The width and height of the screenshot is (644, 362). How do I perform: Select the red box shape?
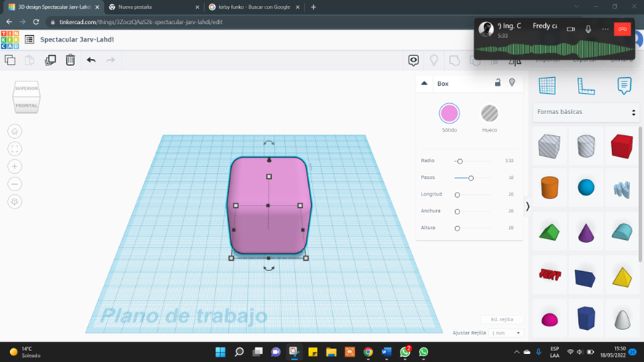point(621,146)
